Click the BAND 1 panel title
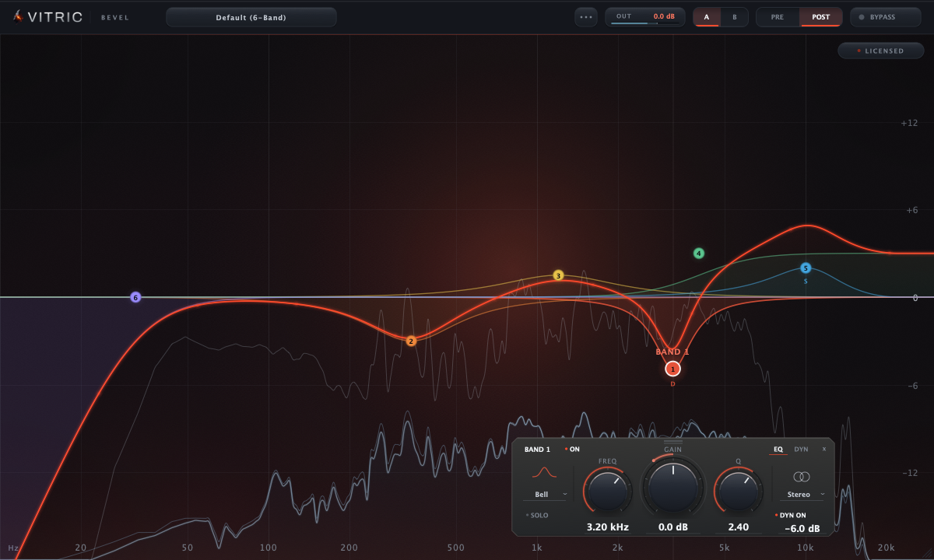This screenshot has width=934, height=560. [537, 450]
